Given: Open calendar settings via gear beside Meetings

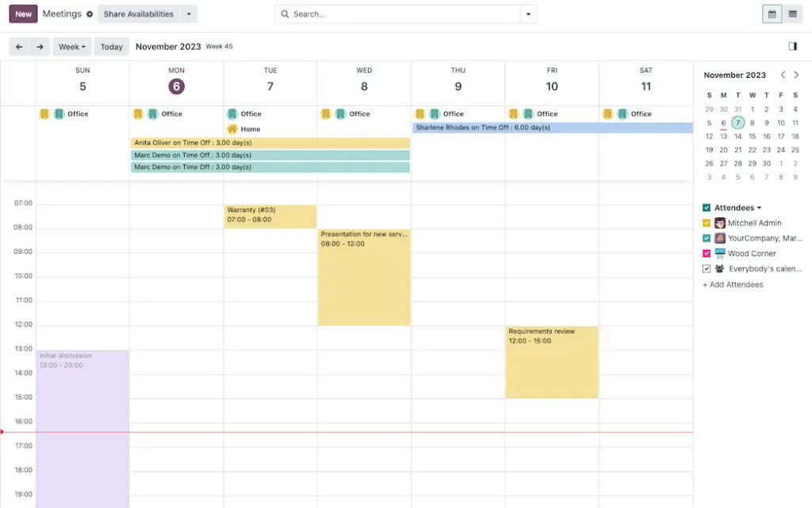Looking at the screenshot, I should pos(90,13).
